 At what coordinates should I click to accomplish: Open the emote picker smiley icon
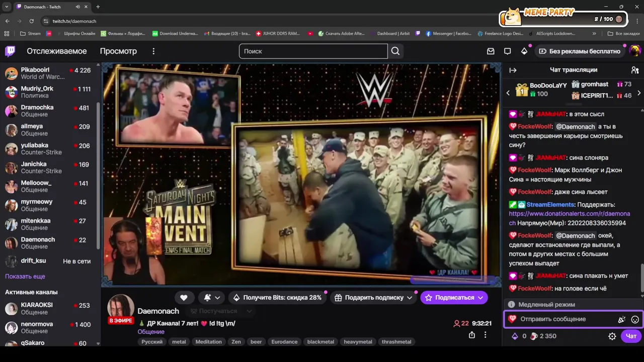tap(635, 319)
